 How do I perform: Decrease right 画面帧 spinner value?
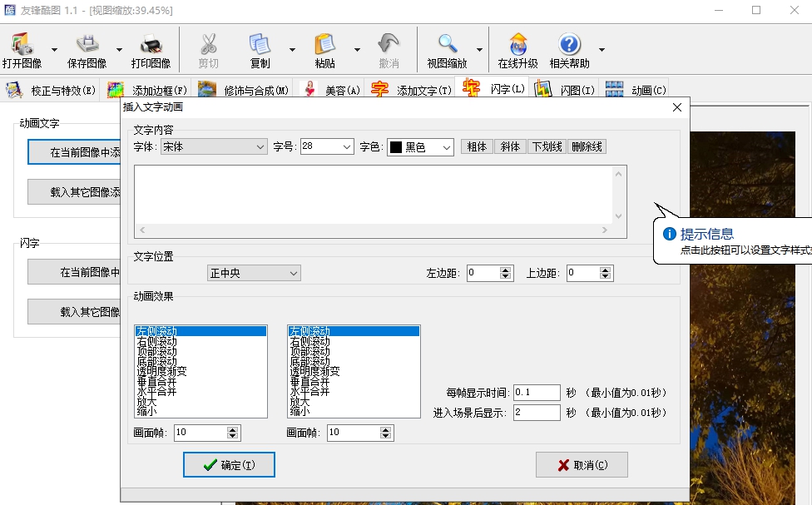(x=385, y=436)
